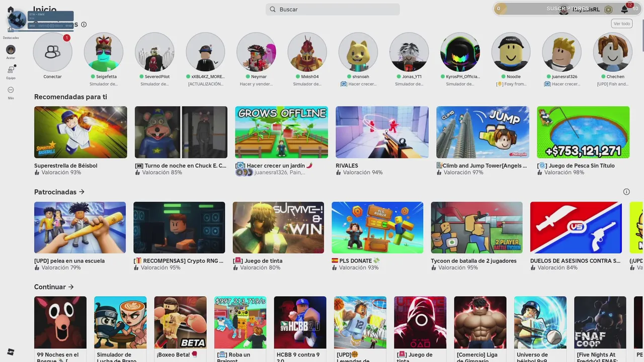Continue HCBB 9 contra 9 game

(x=300, y=322)
